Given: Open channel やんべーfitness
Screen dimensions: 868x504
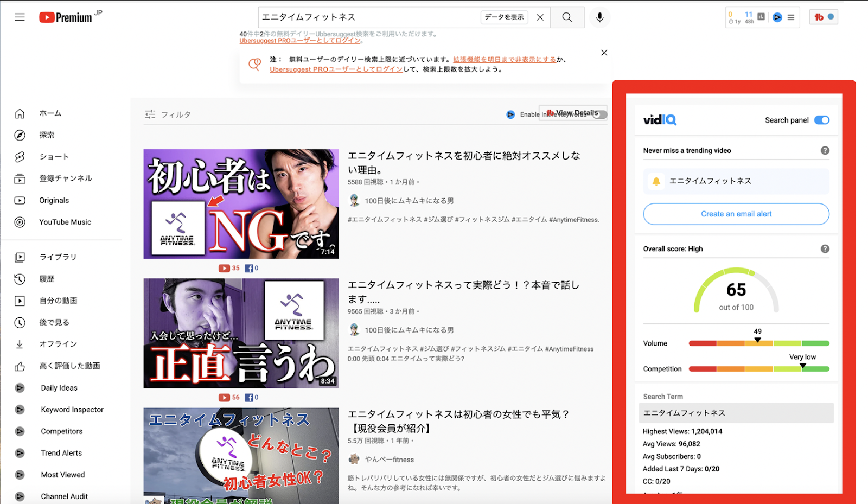Looking at the screenshot, I should pos(389,460).
